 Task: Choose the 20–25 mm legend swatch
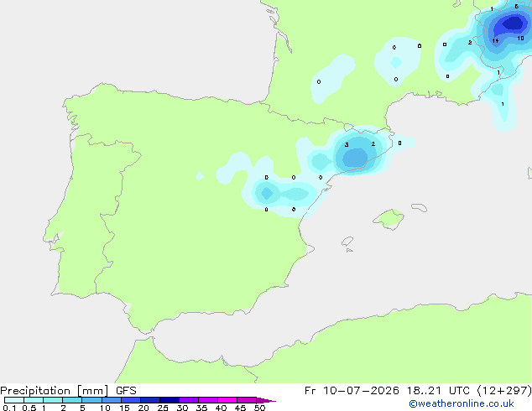pyautogui.click(x=150, y=400)
